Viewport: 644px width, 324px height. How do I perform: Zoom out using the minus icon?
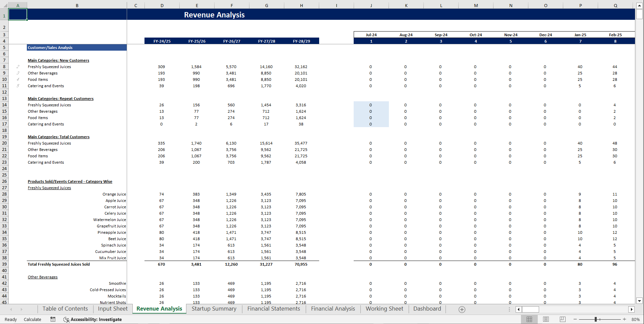[x=574, y=319]
